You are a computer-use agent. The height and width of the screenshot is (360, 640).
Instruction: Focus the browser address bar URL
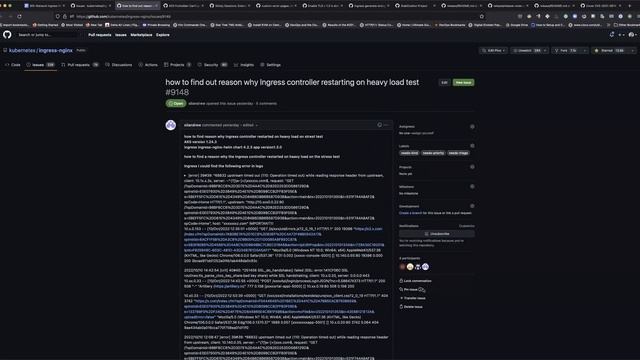point(269,17)
